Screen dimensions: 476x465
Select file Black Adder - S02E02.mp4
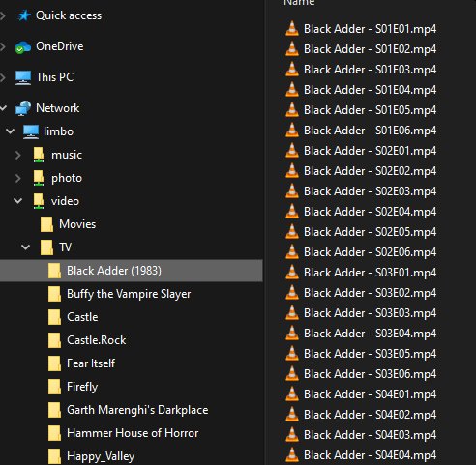(370, 171)
